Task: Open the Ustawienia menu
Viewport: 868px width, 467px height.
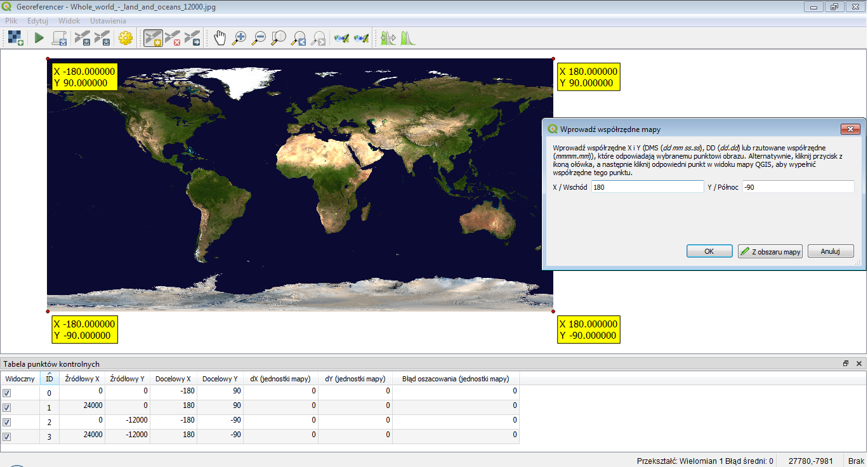Action: [x=108, y=20]
